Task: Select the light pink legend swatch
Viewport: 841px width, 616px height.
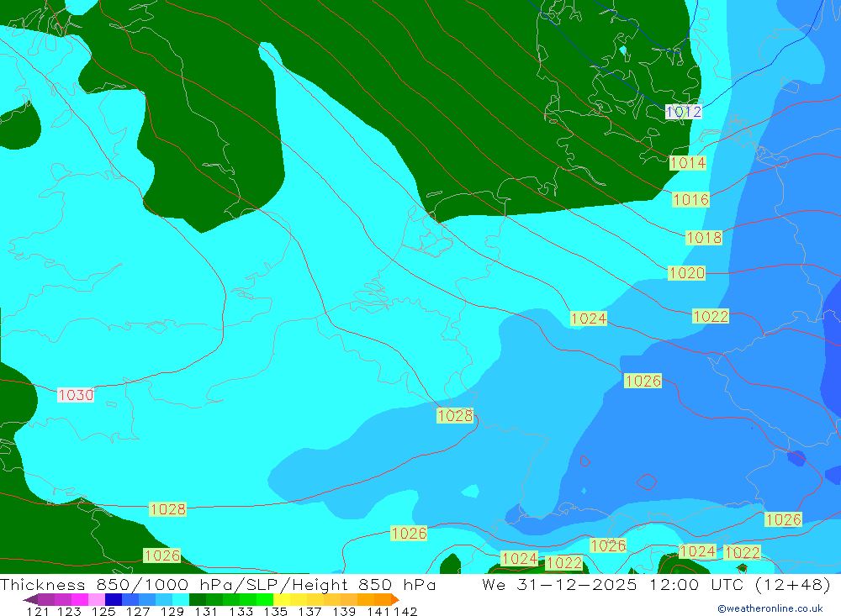Action: point(97,599)
